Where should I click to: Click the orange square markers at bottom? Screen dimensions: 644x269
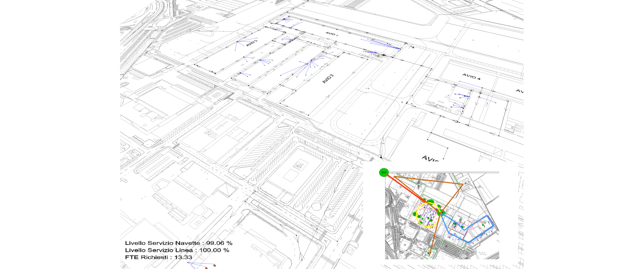pos(210,267)
